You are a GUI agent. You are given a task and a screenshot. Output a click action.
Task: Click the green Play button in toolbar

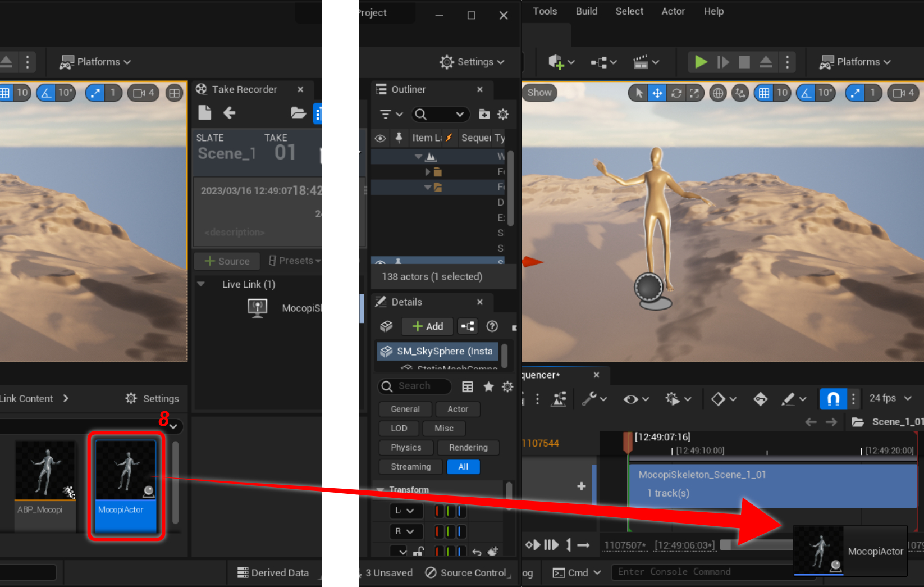pos(700,62)
